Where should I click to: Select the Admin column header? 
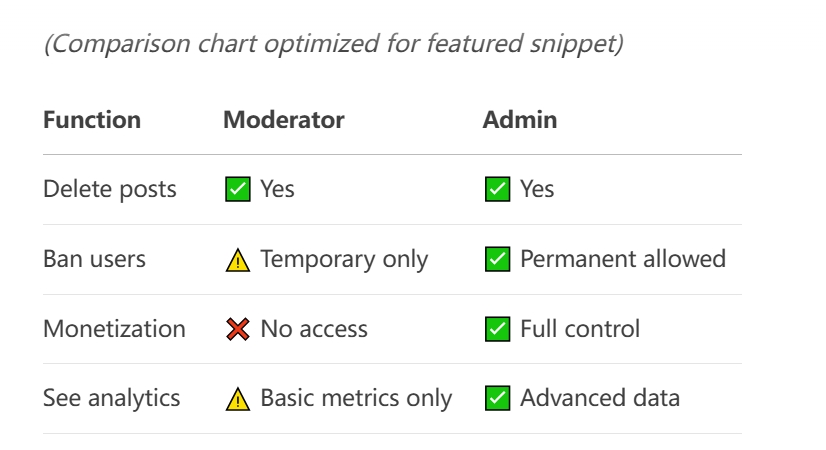pos(520,120)
